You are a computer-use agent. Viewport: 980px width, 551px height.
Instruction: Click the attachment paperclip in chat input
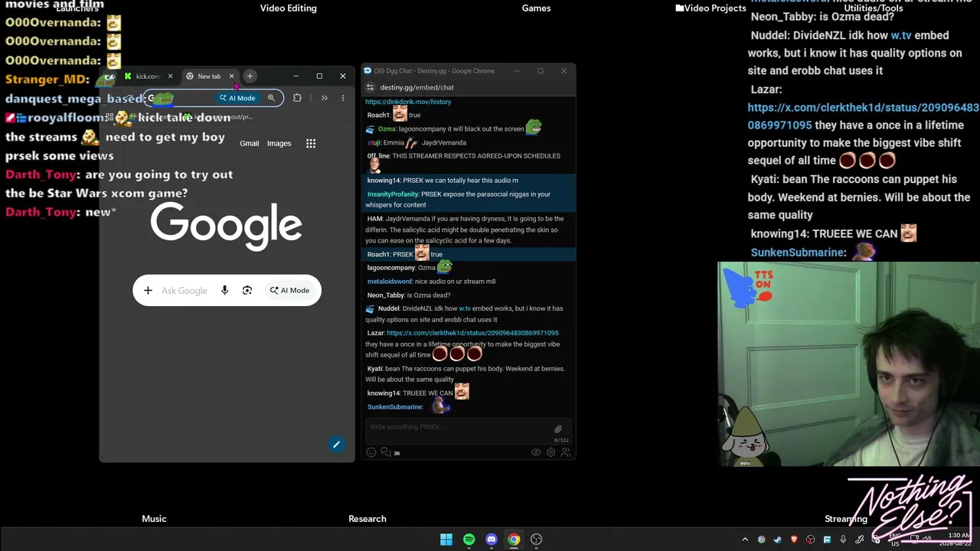[558, 429]
